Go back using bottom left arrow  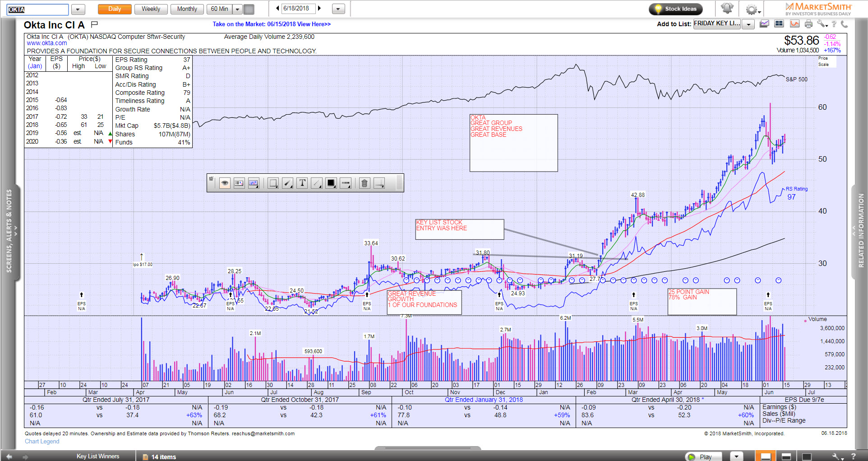coord(9,456)
